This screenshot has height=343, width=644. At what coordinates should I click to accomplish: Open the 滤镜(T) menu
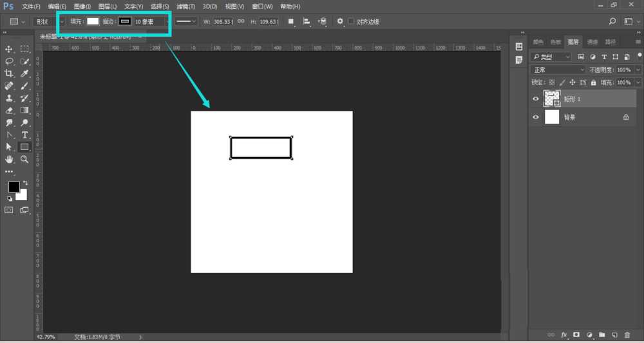click(185, 6)
